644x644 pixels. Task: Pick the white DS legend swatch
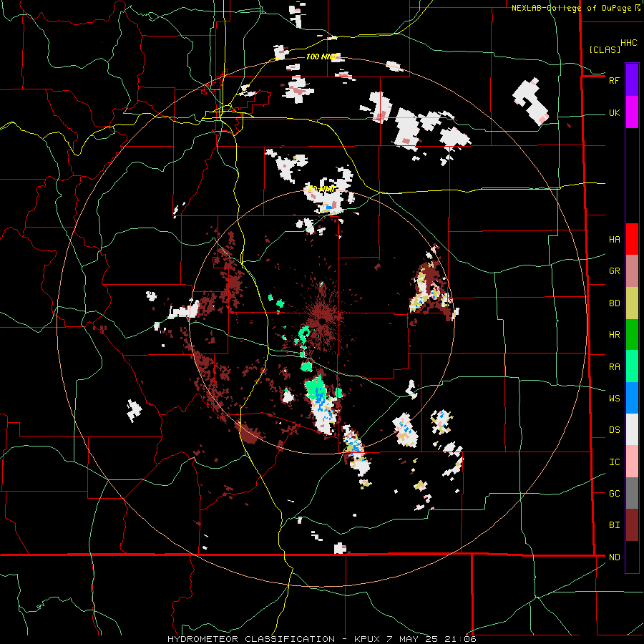(x=632, y=429)
